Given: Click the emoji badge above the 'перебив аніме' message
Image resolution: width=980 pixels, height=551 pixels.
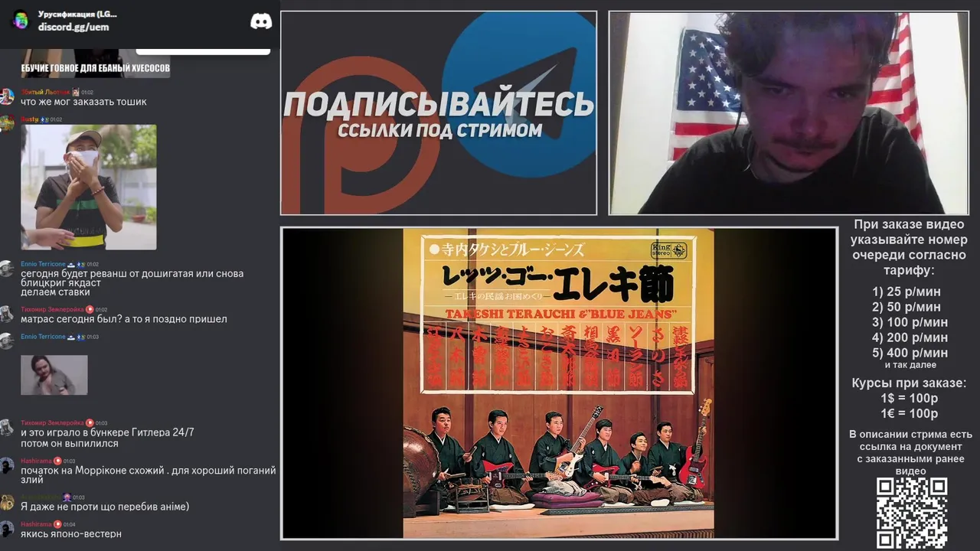Looking at the screenshot, I should pos(67,497).
